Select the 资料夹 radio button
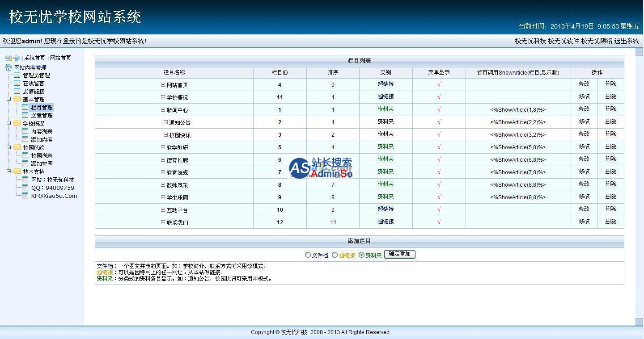Image resolution: width=644 pixels, height=339 pixels. 361,255
